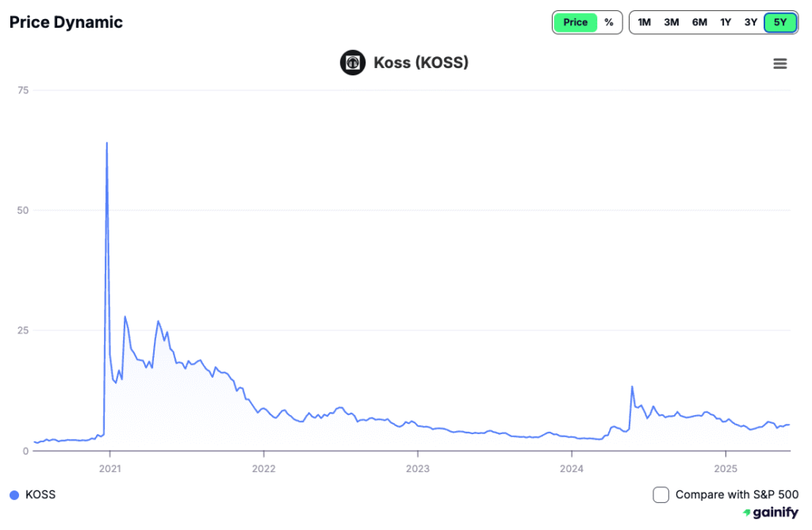Screen dimensions: 812x530
Task: Select the 1Y time range
Action: coord(726,22)
